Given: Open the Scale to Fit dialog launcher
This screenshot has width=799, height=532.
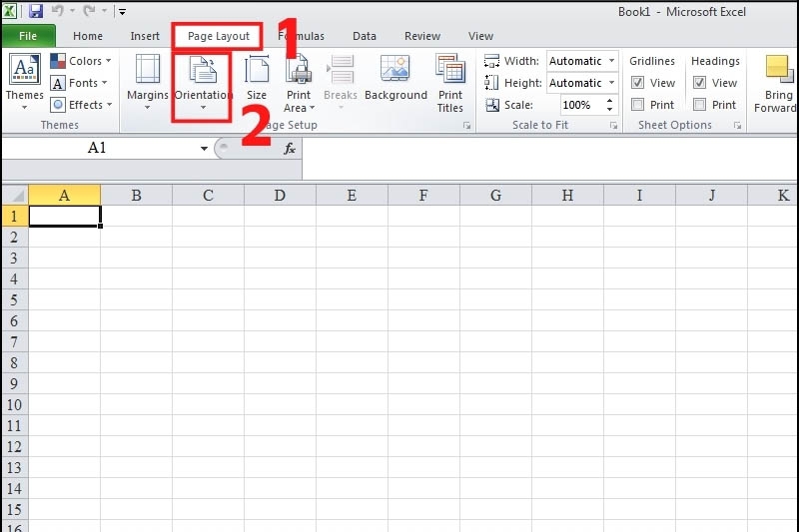Looking at the screenshot, I should [613, 125].
